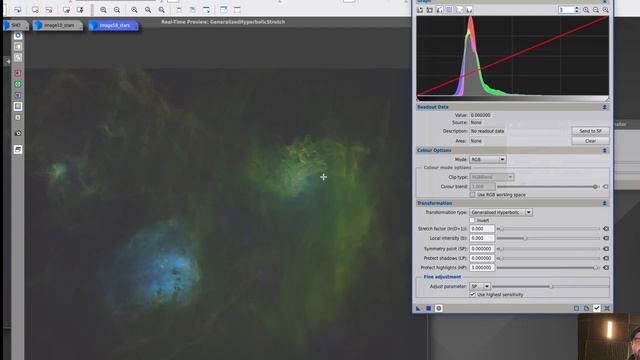Click the top circular icon in preview sidebar
The height and width of the screenshot is (360, 640).
(18, 36)
